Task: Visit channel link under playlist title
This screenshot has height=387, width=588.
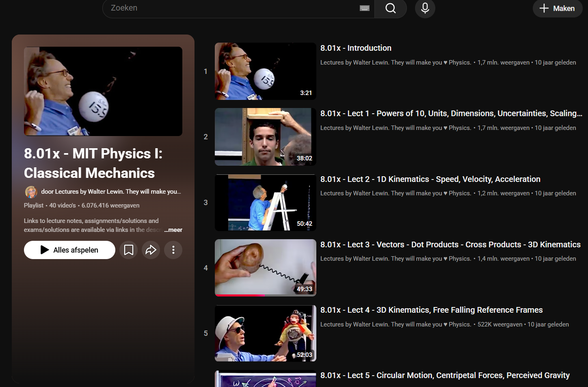Action: [x=111, y=192]
